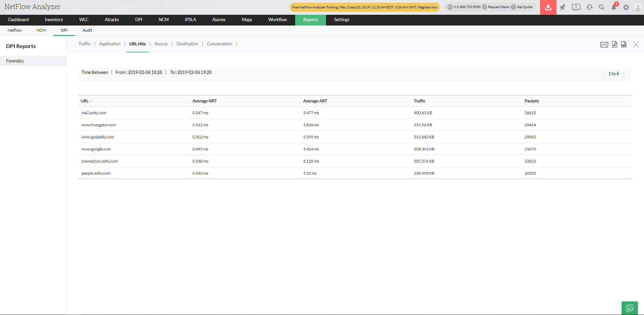644x315 pixels.
Task: Open the notifications bell with 3 alerts
Action: coord(614,7)
